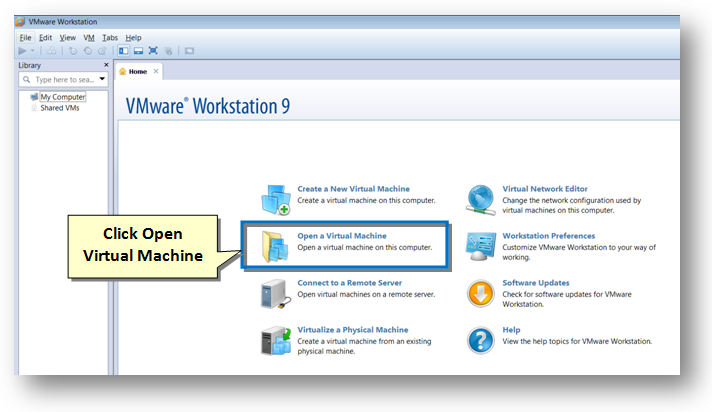
Task: Close the Library panel
Action: click(x=106, y=65)
